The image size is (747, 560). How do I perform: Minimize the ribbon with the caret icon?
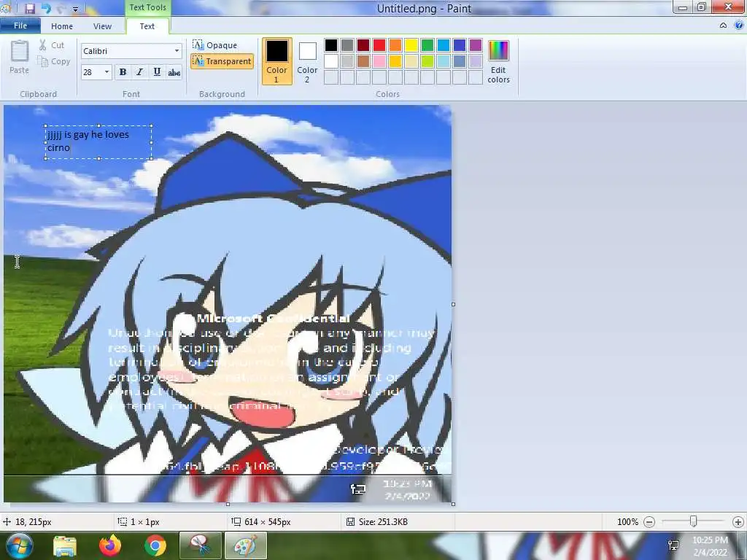723,26
